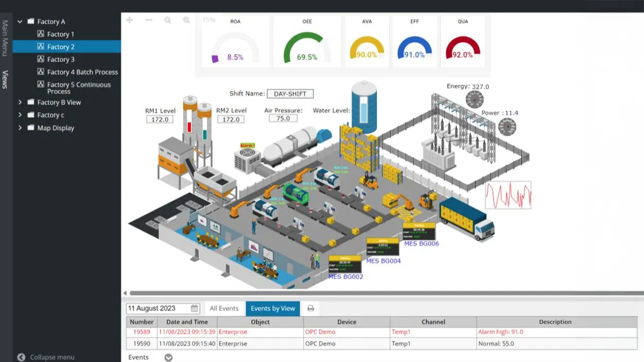
Task: Zoom in with the plus magnifier
Action: [187, 20]
